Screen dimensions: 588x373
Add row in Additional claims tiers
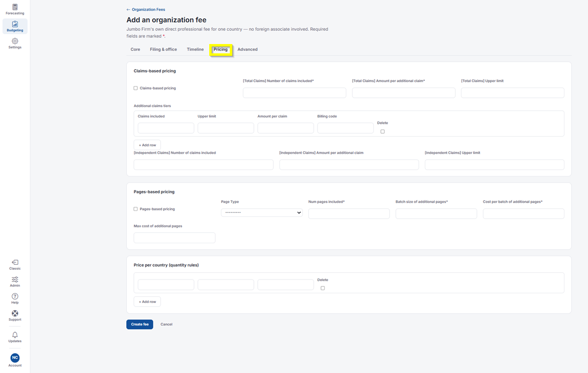coord(147,145)
